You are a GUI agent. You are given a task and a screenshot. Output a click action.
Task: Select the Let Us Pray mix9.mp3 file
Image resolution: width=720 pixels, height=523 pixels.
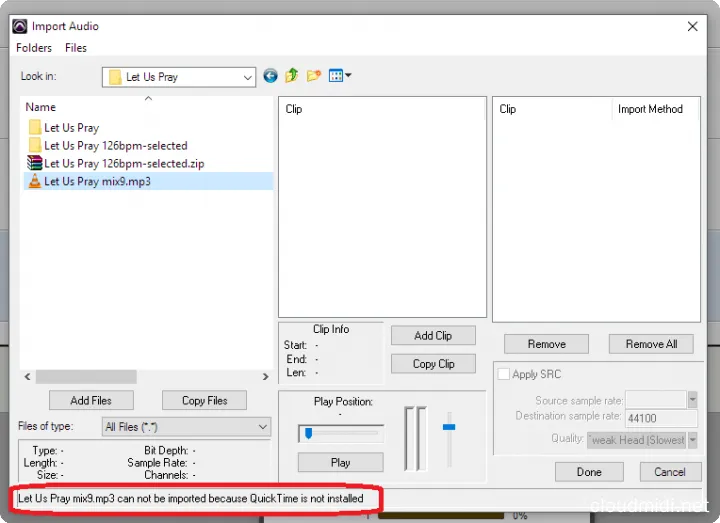(97, 181)
